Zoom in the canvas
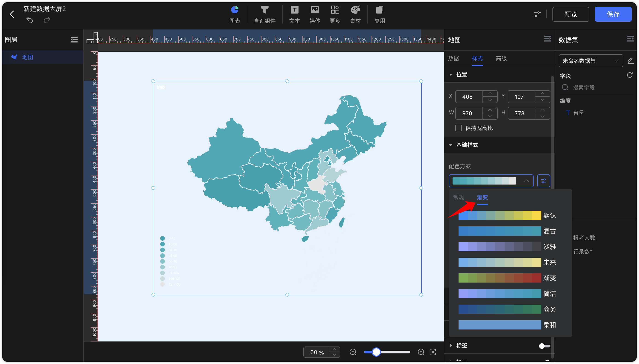 pos(421,352)
